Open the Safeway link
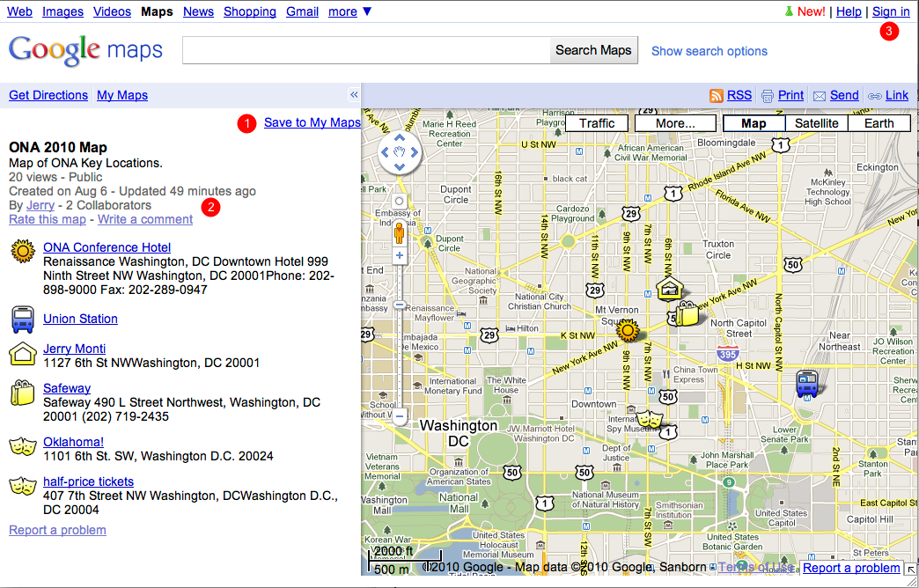 pyautogui.click(x=67, y=388)
